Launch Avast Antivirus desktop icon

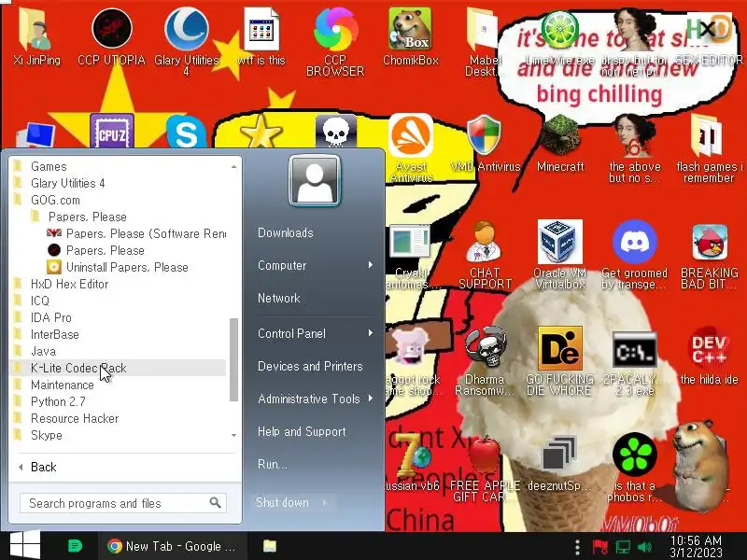point(411,148)
